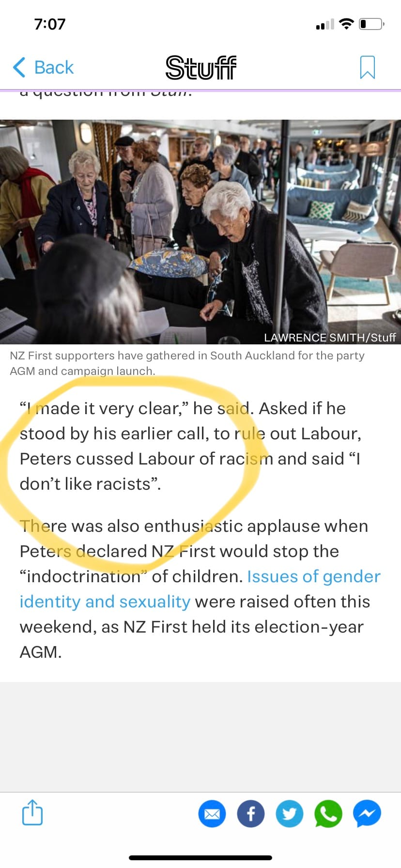Screen dimensions: 401x868
Task: Tap the home indicator bar
Action: (x=200, y=858)
